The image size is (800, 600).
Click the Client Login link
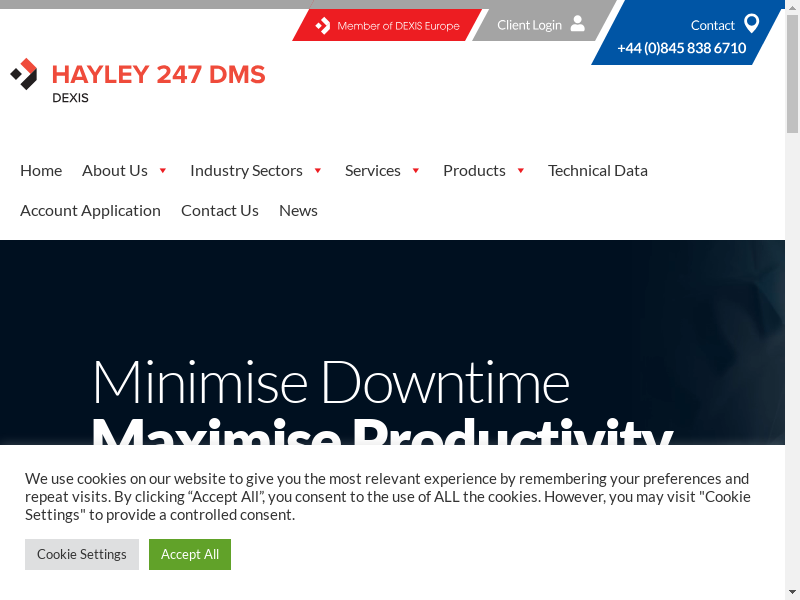click(529, 25)
